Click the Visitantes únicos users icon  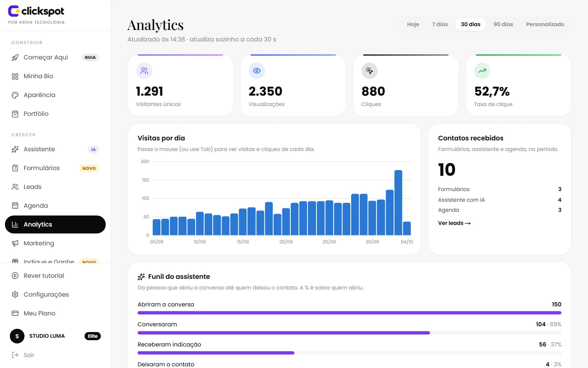(x=144, y=71)
